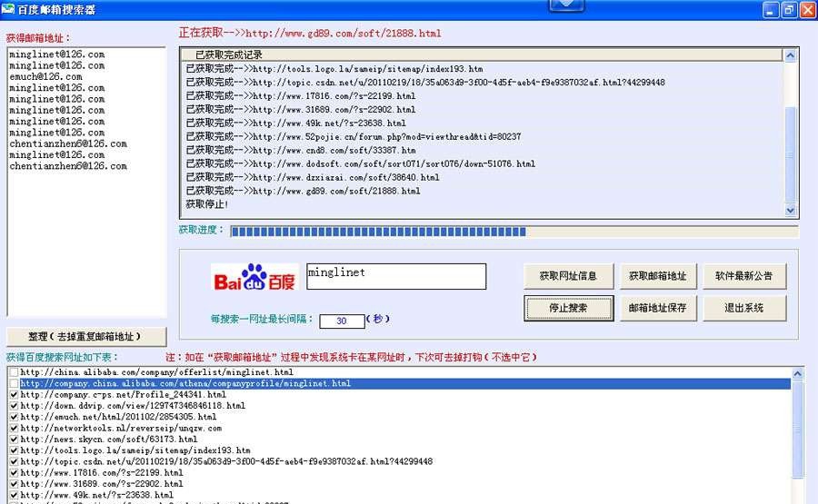Click the minglinet search keyword field
Screen dimensions: 818x504
coord(396,276)
